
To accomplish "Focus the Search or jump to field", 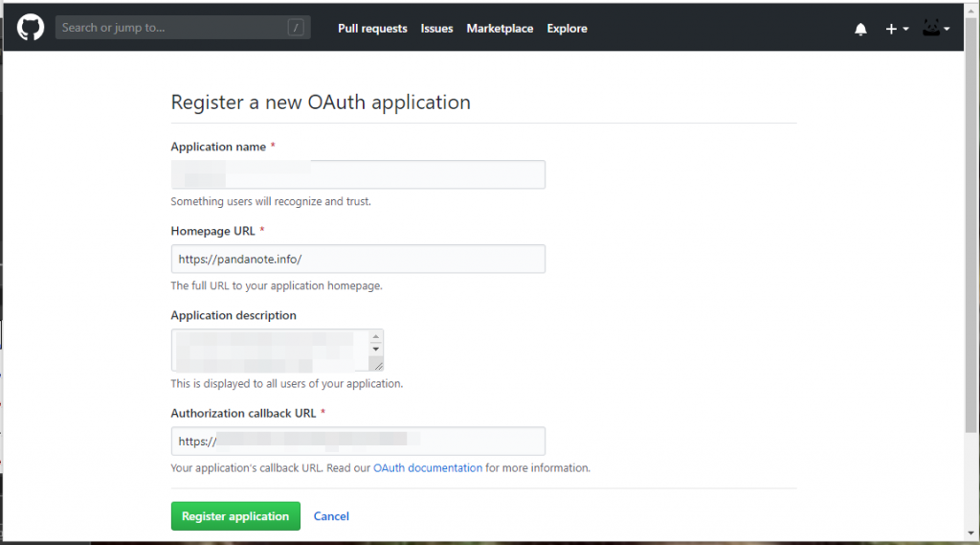I will click(172, 28).
